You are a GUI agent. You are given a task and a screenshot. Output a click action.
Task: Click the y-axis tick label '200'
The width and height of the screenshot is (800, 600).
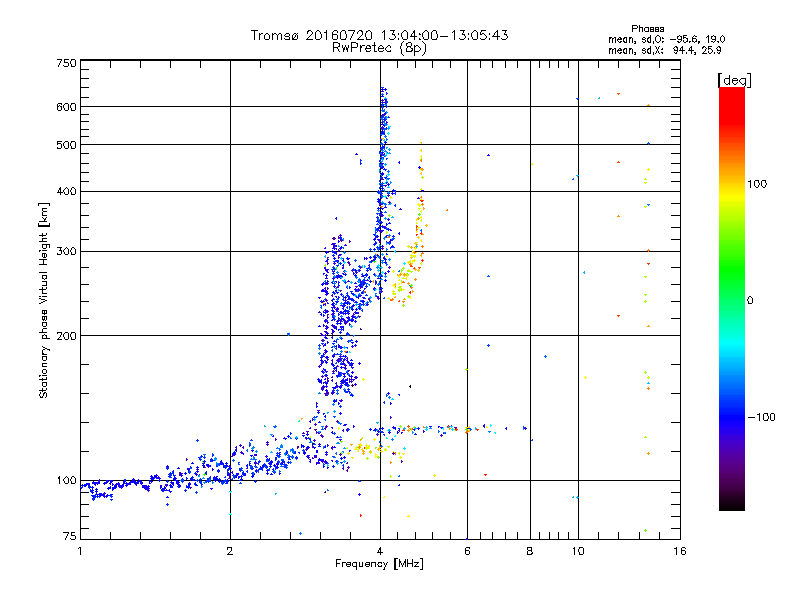coord(66,336)
